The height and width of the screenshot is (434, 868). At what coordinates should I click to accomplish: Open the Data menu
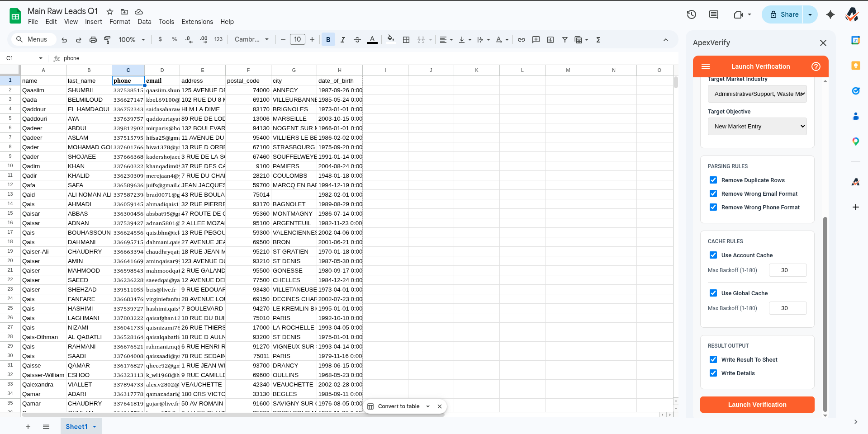pos(144,22)
